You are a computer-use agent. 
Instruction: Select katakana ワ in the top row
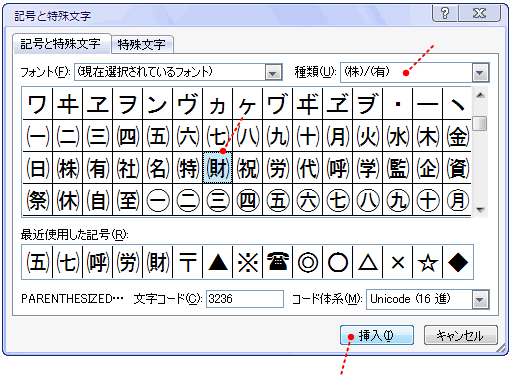pyautogui.click(x=38, y=104)
